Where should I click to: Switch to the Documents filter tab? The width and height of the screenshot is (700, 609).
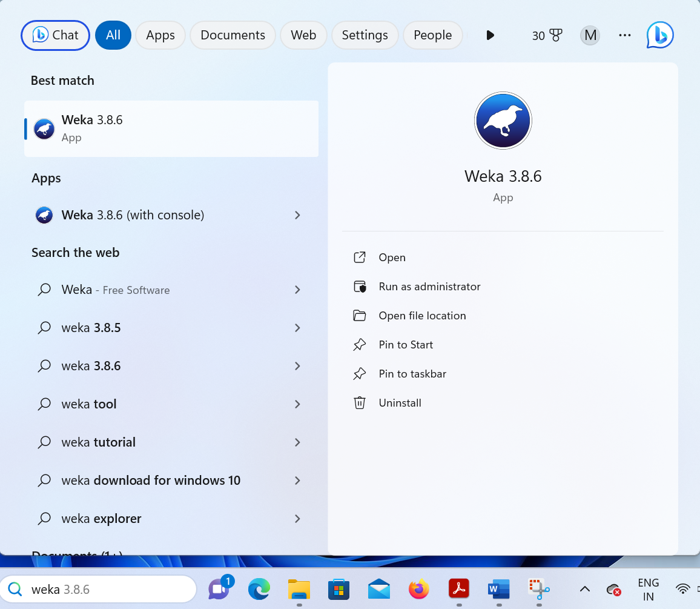[x=233, y=35]
